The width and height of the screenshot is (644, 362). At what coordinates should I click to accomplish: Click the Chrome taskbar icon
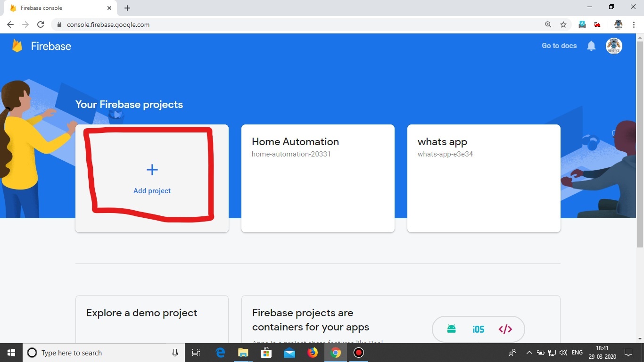coord(335,353)
